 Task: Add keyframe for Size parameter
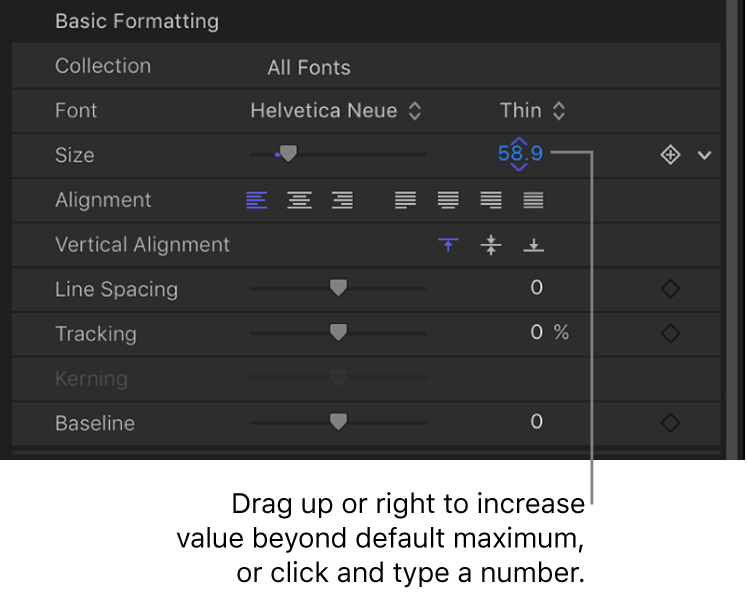(x=670, y=155)
